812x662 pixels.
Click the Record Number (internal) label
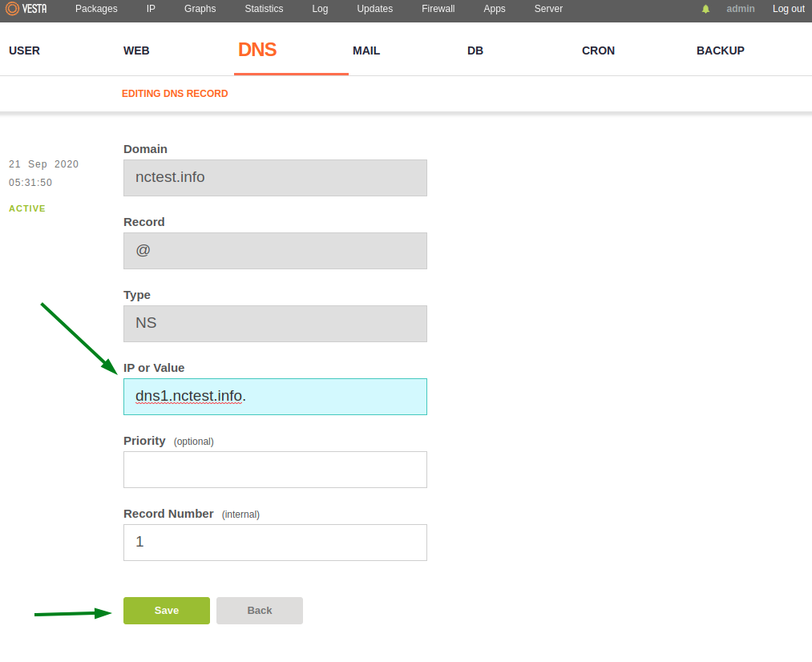[191, 514]
